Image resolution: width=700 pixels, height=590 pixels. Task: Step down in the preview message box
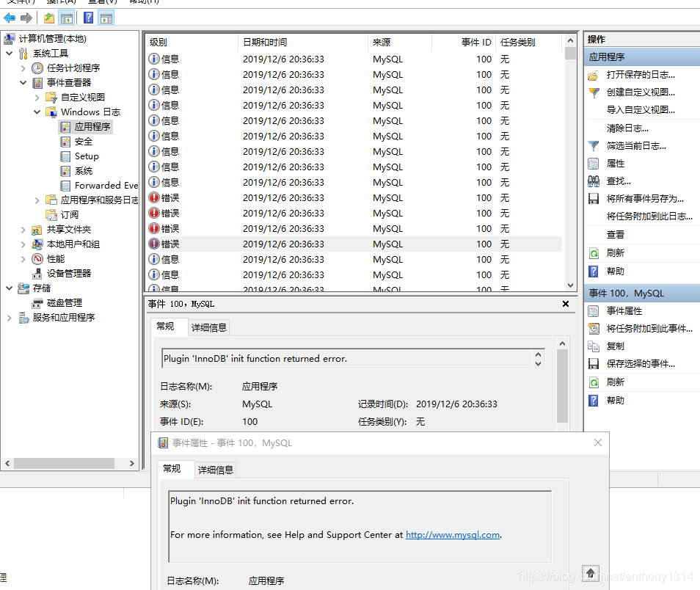pos(539,363)
